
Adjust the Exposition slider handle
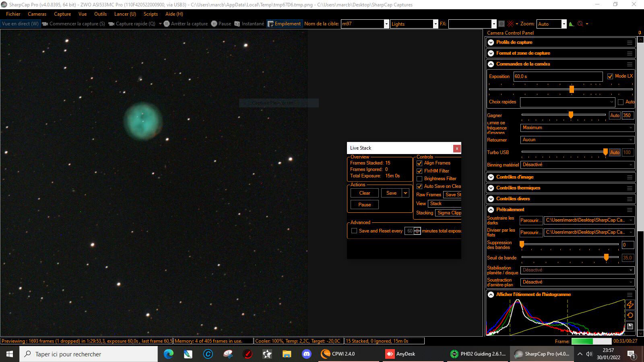(572, 89)
